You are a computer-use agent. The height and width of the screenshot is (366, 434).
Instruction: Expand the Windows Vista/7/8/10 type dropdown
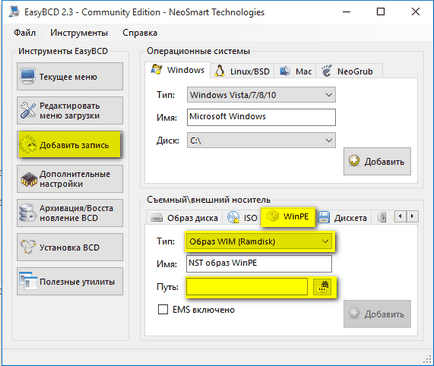(261, 95)
